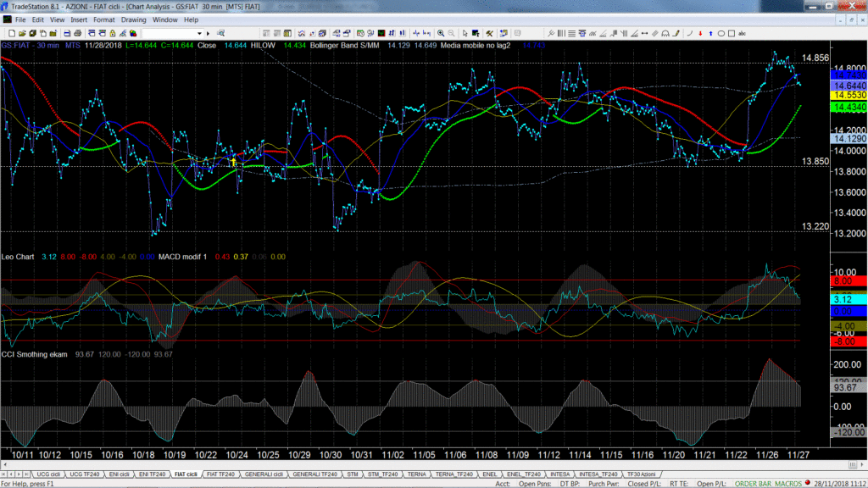Switch to the ENEL_TF240 tab
This screenshot has width=868, height=488.
[x=523, y=474]
